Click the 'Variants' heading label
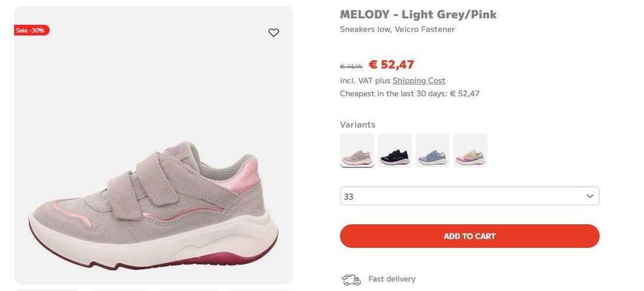644x291 pixels. coord(357,124)
